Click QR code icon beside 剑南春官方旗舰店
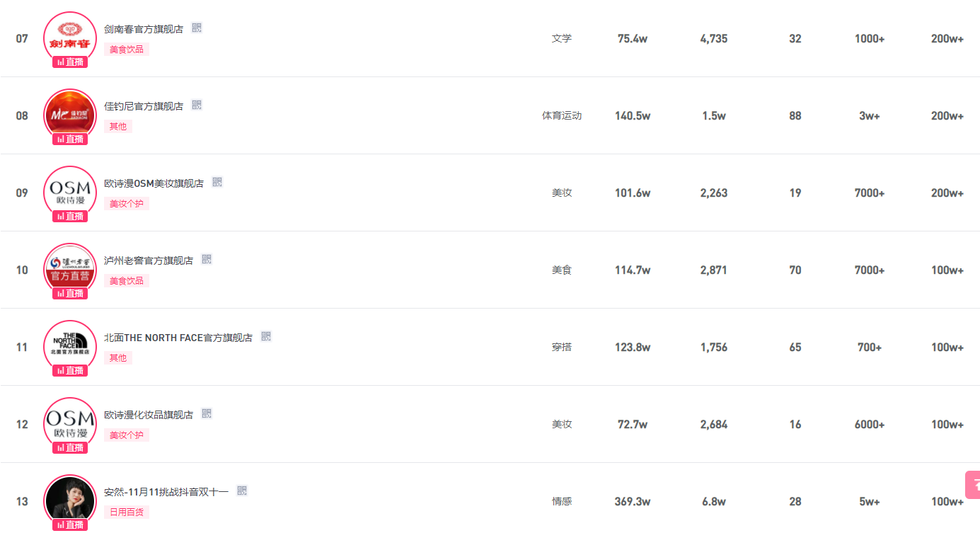Viewport: 980px width, 533px height. tap(197, 28)
